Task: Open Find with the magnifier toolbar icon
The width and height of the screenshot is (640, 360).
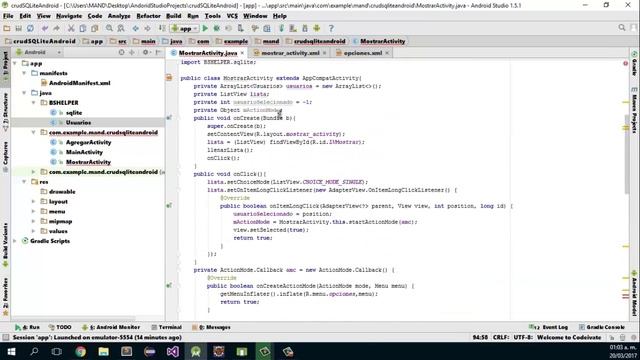Action: click(x=109, y=29)
